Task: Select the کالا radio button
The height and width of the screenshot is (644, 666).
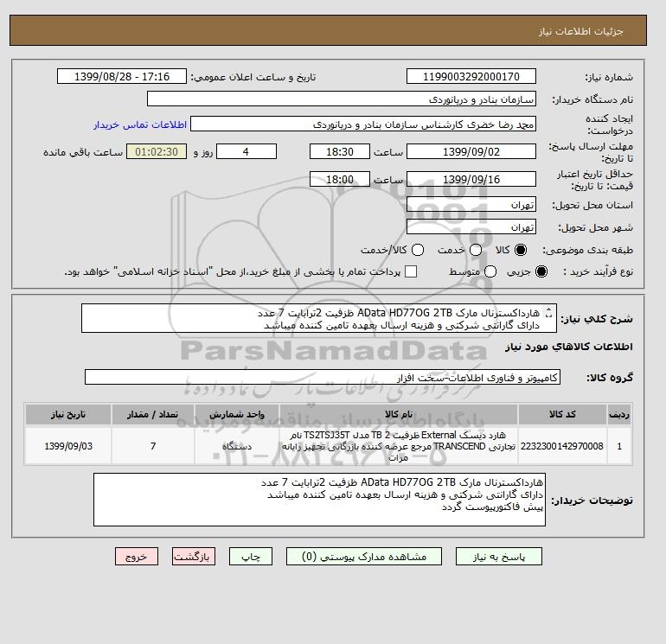Action: coord(521,250)
